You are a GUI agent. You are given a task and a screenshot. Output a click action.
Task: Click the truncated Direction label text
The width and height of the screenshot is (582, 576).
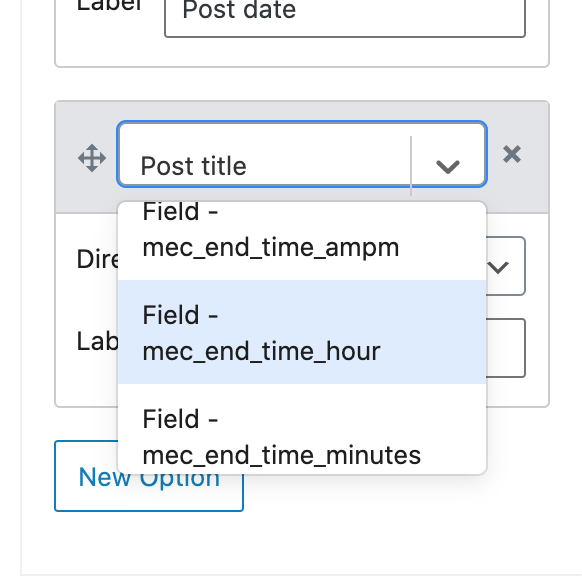[97, 259]
